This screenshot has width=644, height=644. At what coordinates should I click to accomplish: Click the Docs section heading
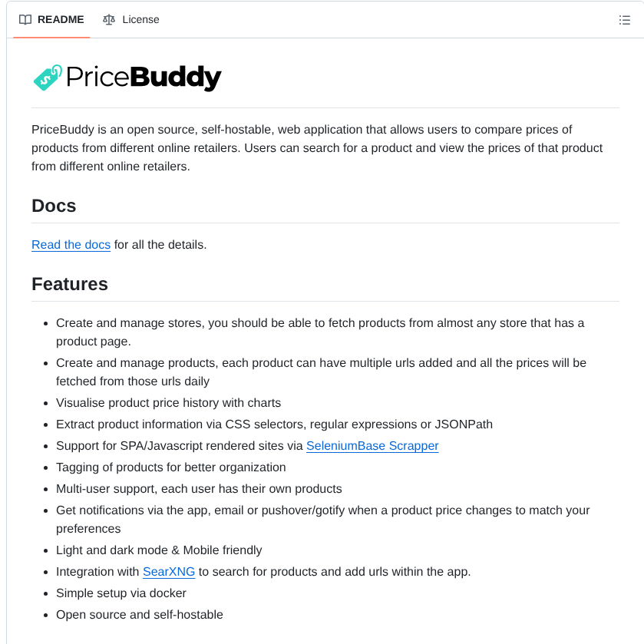pyautogui.click(x=54, y=206)
